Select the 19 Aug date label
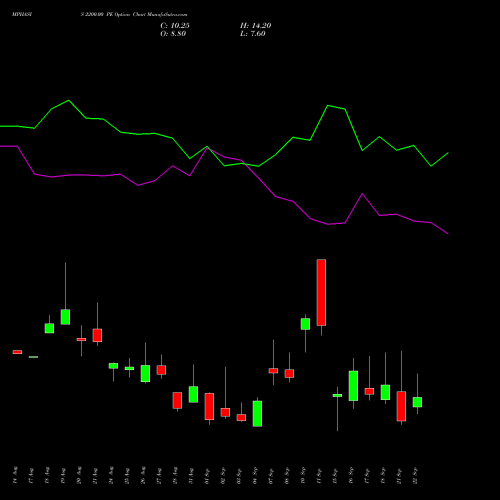The height and width of the screenshot is (500, 500). pos(63,475)
